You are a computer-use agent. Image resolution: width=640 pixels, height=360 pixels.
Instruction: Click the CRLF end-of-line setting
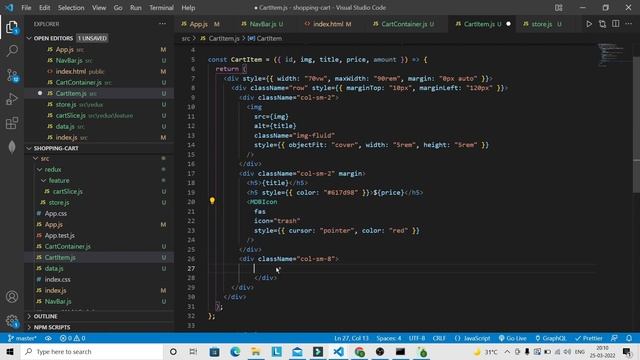pos(439,338)
